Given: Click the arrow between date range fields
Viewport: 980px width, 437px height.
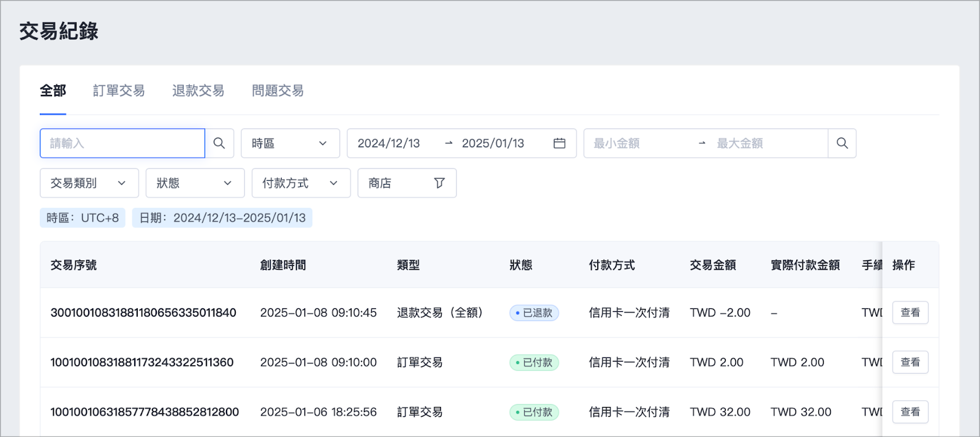Looking at the screenshot, I should pyautogui.click(x=449, y=143).
